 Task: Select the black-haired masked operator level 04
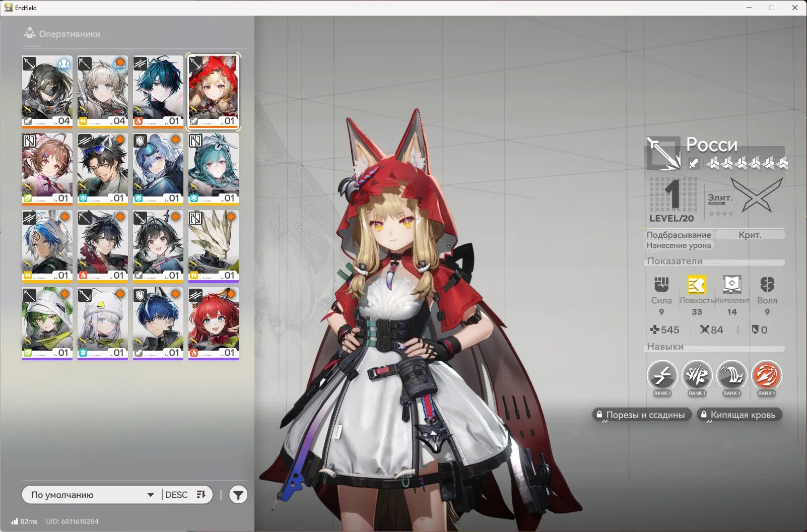tap(47, 91)
